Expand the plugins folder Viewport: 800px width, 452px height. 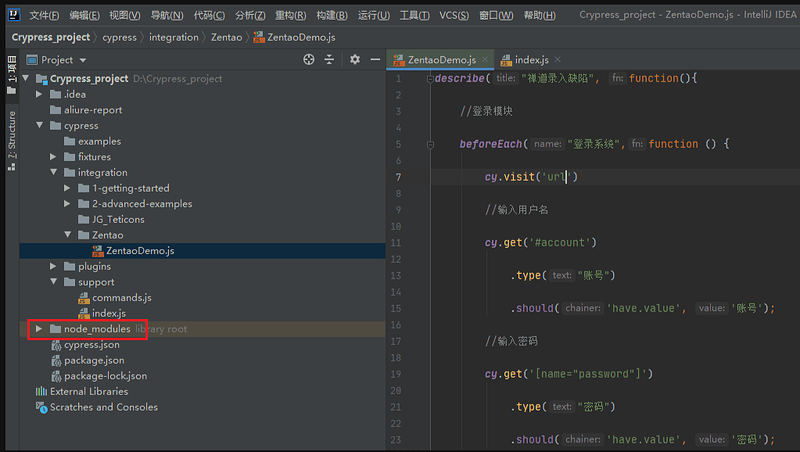coord(53,266)
